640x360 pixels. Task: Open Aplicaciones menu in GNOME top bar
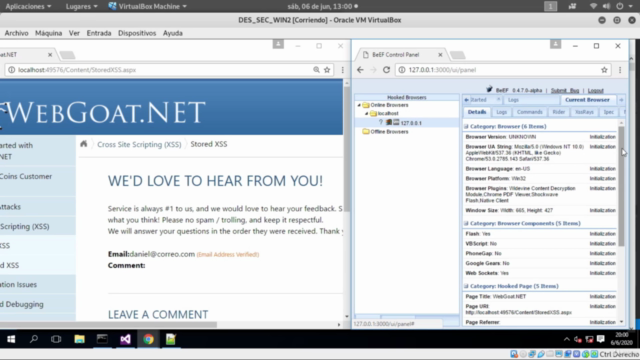(28, 6)
